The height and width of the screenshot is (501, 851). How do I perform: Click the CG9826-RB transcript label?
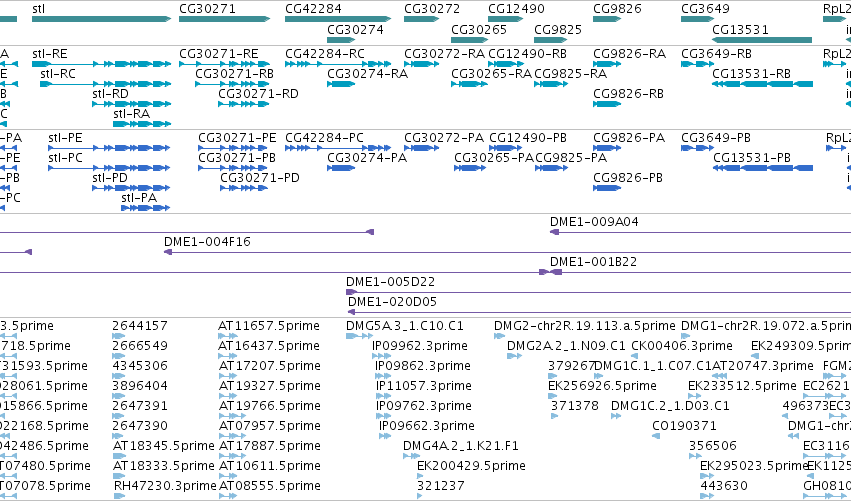tap(628, 94)
